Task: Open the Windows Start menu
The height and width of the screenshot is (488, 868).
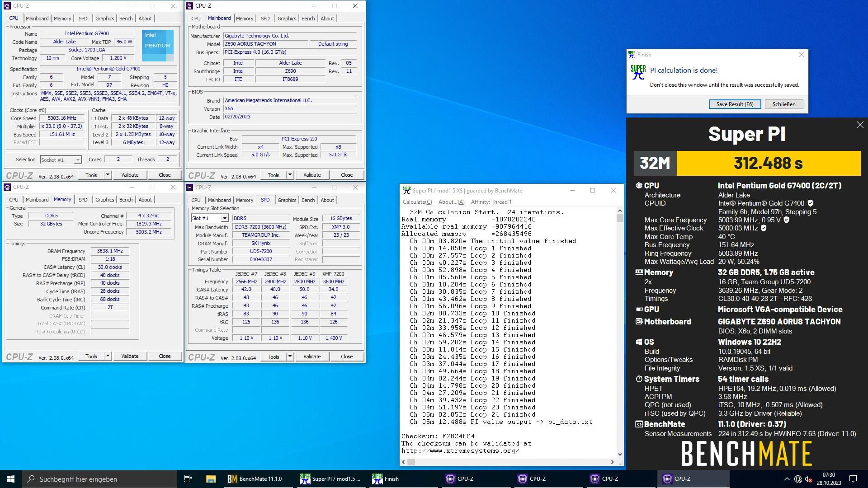Action: (11, 479)
